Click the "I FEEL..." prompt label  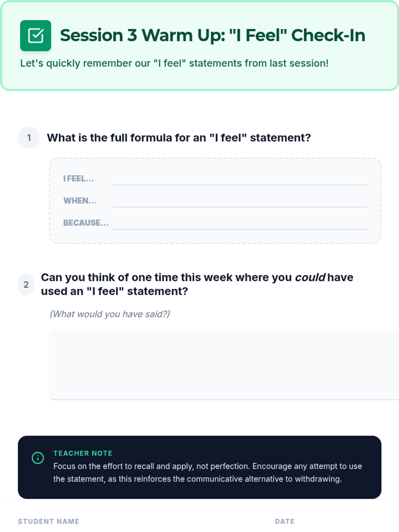click(x=78, y=179)
